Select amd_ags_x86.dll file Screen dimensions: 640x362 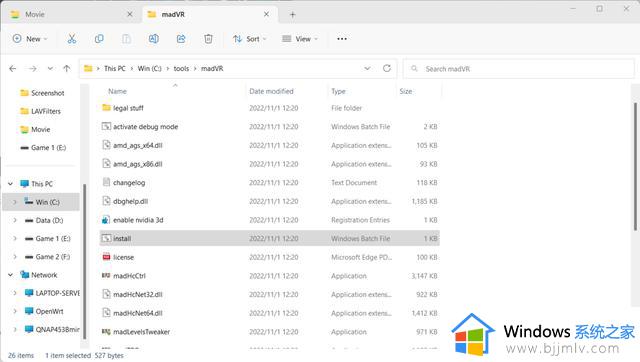pyautogui.click(x=138, y=164)
